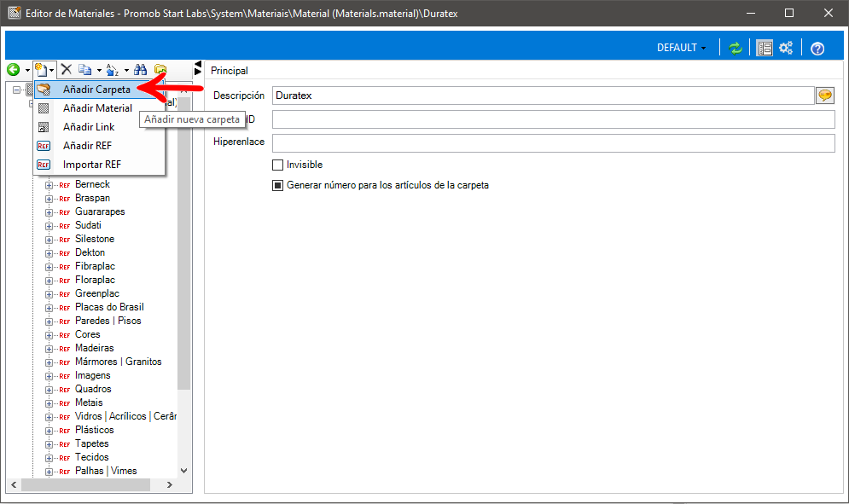849x504 pixels.
Task: Click into the ID text field
Action: [x=554, y=119]
